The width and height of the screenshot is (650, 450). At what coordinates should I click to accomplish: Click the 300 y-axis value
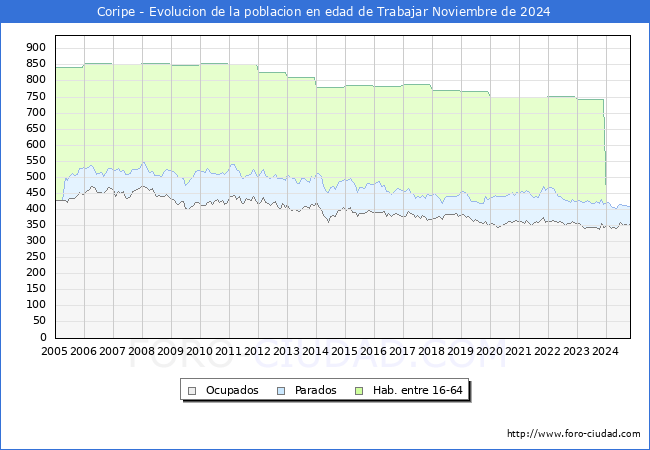point(36,241)
